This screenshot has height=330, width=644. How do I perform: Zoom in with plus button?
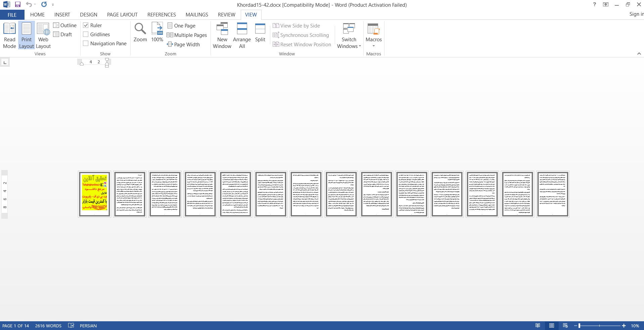[x=624, y=326]
